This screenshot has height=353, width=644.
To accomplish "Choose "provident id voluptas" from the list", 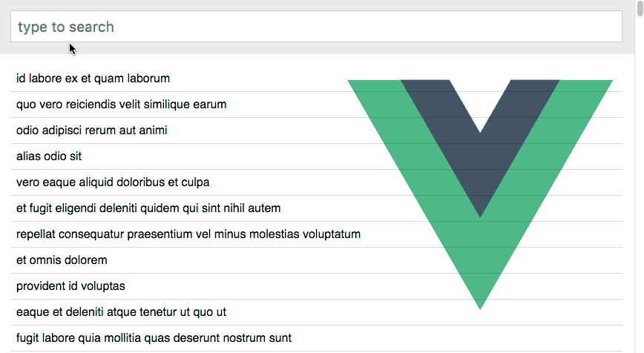I will point(70,286).
